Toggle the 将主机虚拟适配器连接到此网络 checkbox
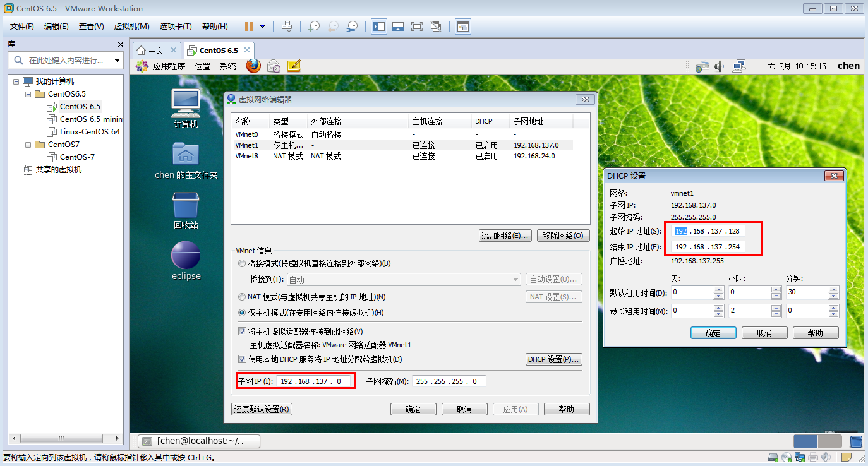Image resolution: width=868 pixels, height=466 pixels. point(242,332)
